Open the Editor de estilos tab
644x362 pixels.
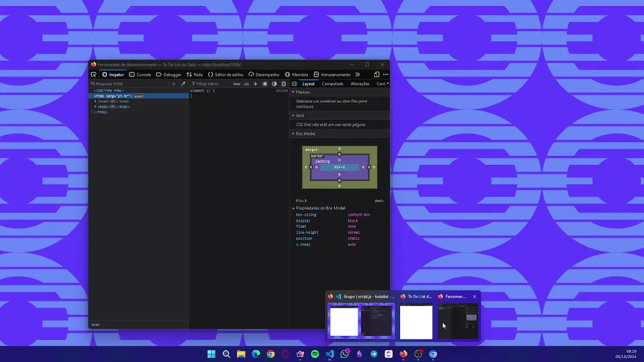click(x=225, y=74)
